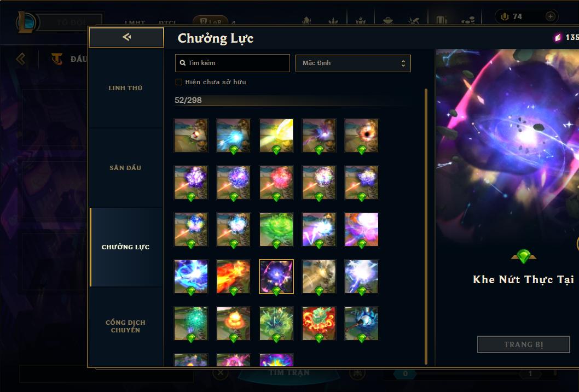579x392 pixels.
Task: Open the Sân Đấu tab
Action: (x=125, y=167)
